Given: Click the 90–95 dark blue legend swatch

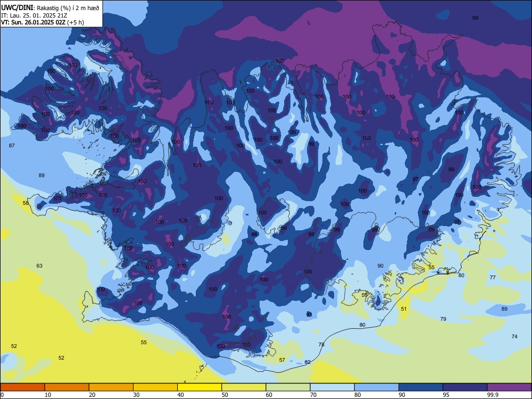Looking at the screenshot, I should tap(421, 387).
